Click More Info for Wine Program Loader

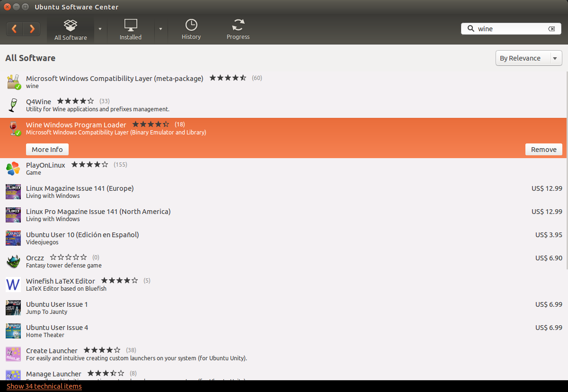47,149
